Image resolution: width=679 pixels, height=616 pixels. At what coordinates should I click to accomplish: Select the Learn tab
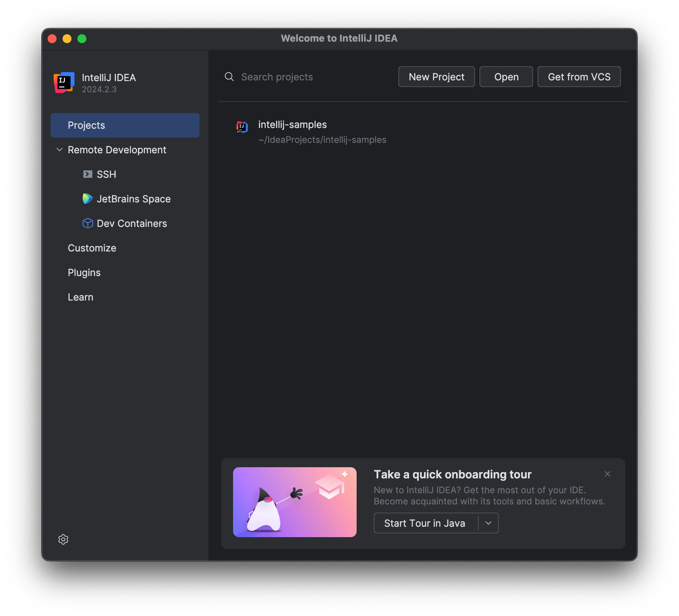point(80,297)
